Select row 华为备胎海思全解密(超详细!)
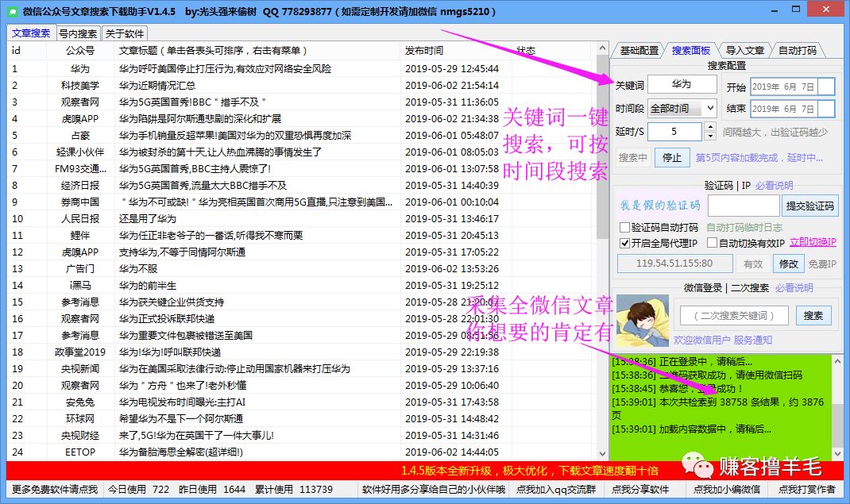The width and height of the screenshot is (850, 504). pyautogui.click(x=301, y=452)
